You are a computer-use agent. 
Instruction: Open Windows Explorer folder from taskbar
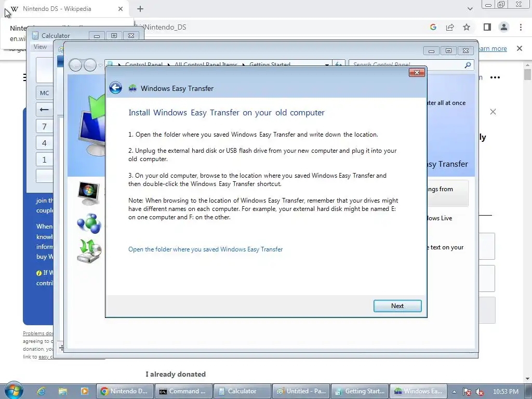(63, 391)
